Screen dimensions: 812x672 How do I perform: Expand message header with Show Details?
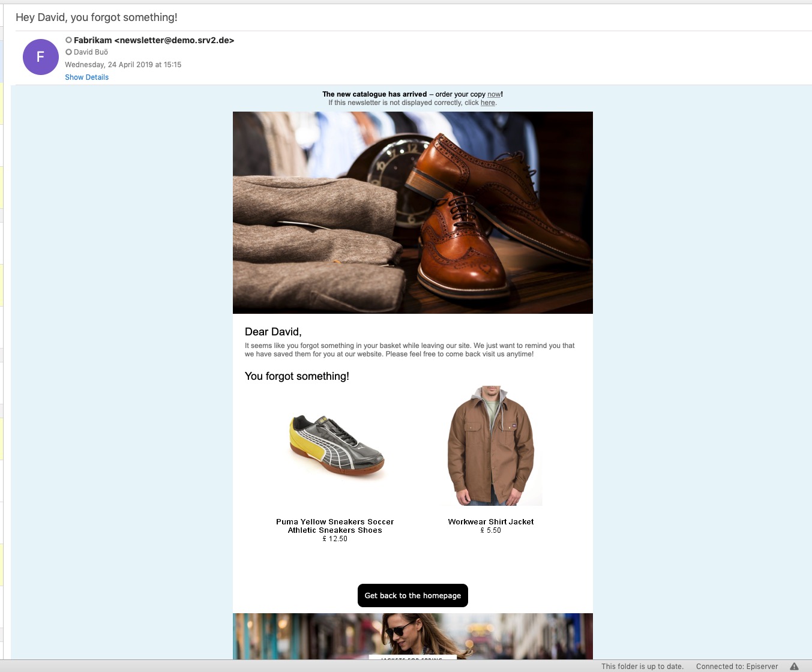pos(86,77)
